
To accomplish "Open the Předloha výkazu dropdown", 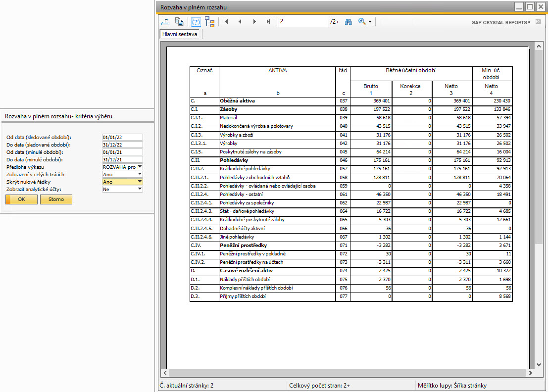I will tap(140, 167).
